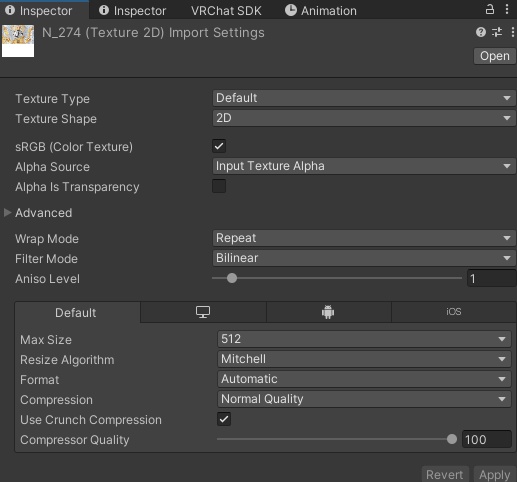Click the N_274 texture thumbnail
Image resolution: width=517 pixels, height=482 pixels.
(18, 41)
